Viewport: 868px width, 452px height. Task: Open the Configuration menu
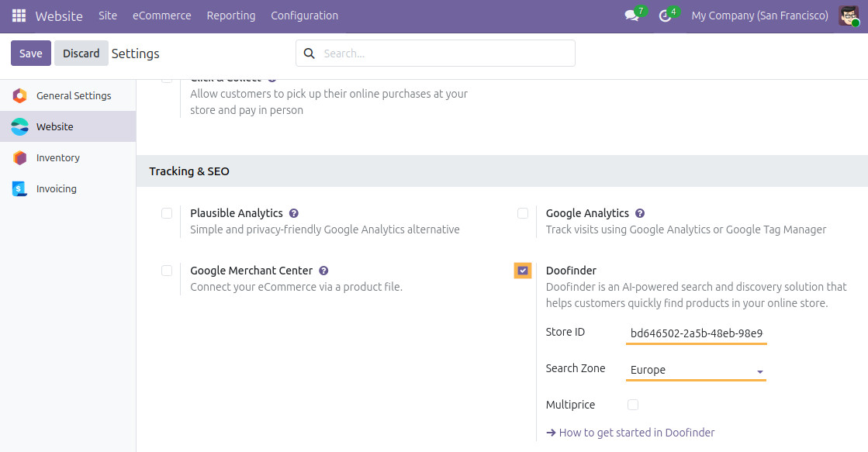pos(305,16)
